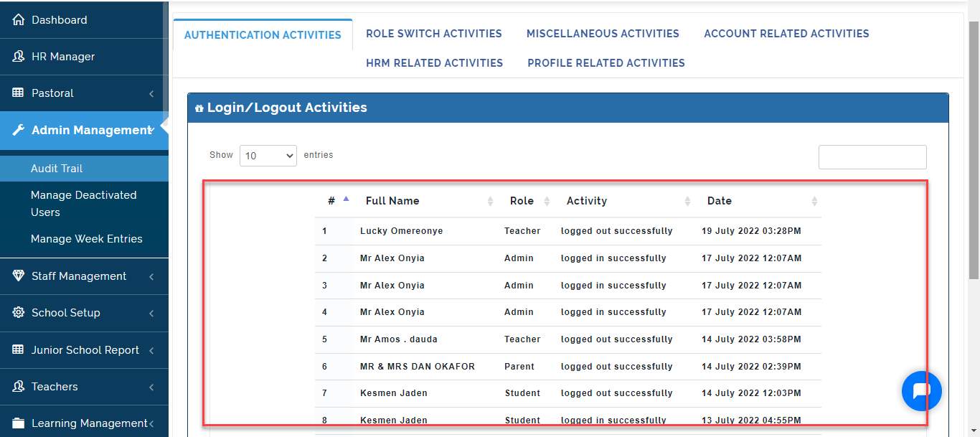980x437 pixels.
Task: Click the Date column header
Action: (720, 201)
